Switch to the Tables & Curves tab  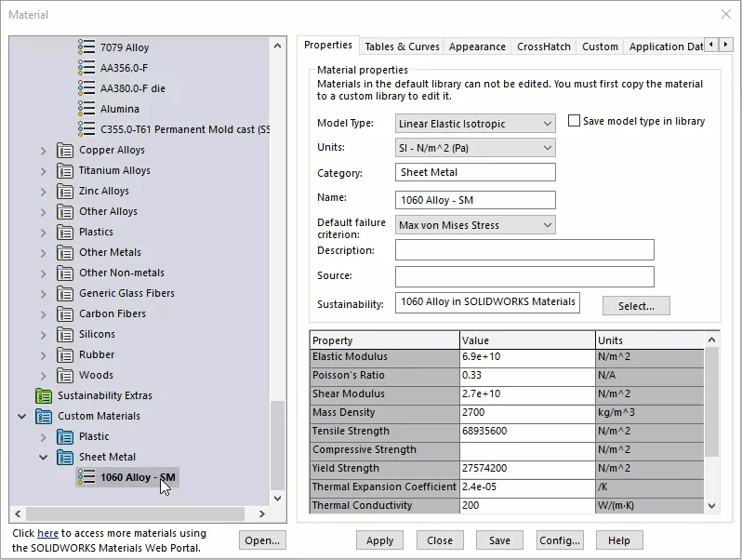[x=402, y=47]
